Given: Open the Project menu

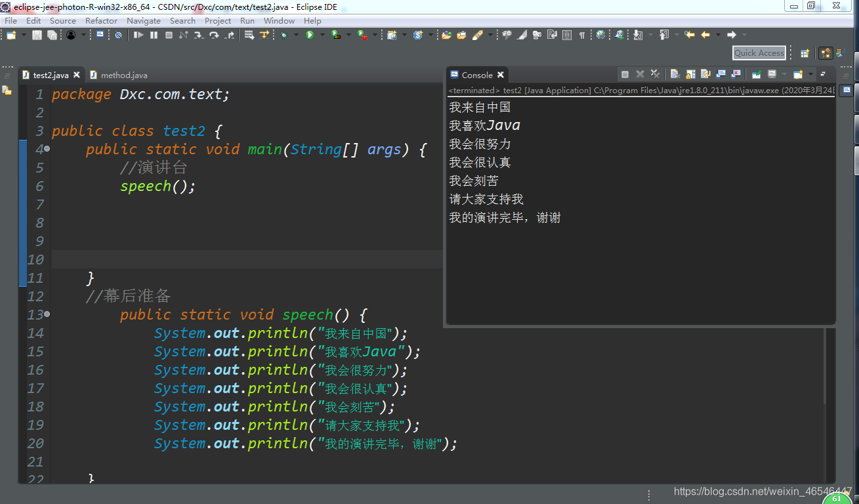Looking at the screenshot, I should click(218, 20).
